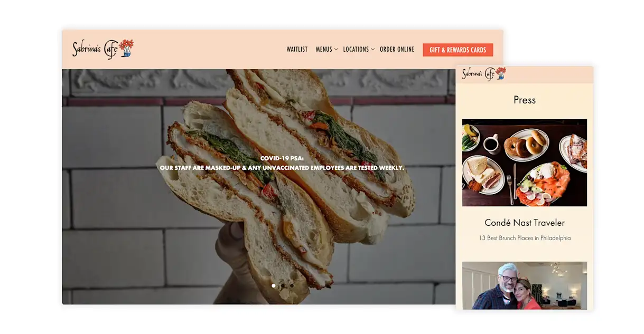Click the Press page heading
The width and height of the screenshot is (644, 334).
point(525,100)
